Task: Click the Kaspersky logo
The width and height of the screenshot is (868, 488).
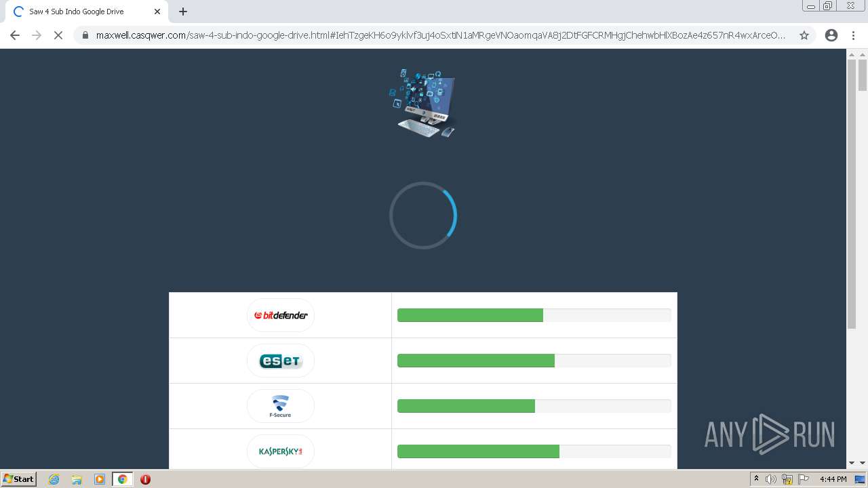Action: coord(281,451)
